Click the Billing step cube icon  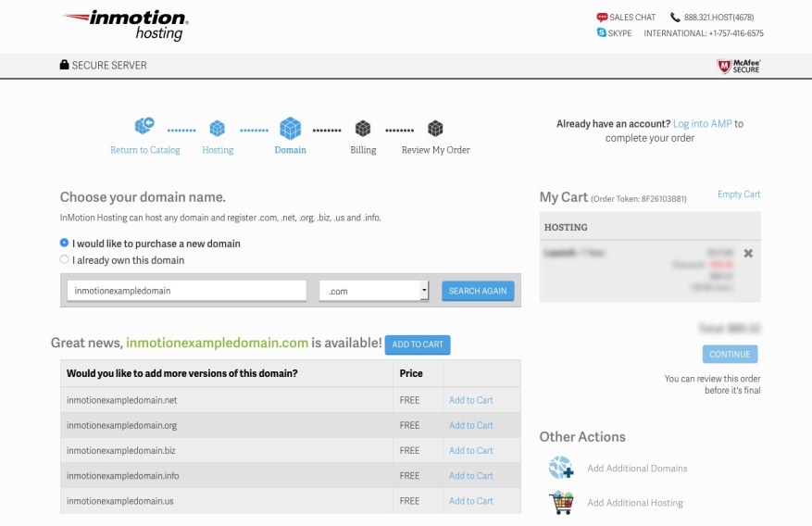363,128
